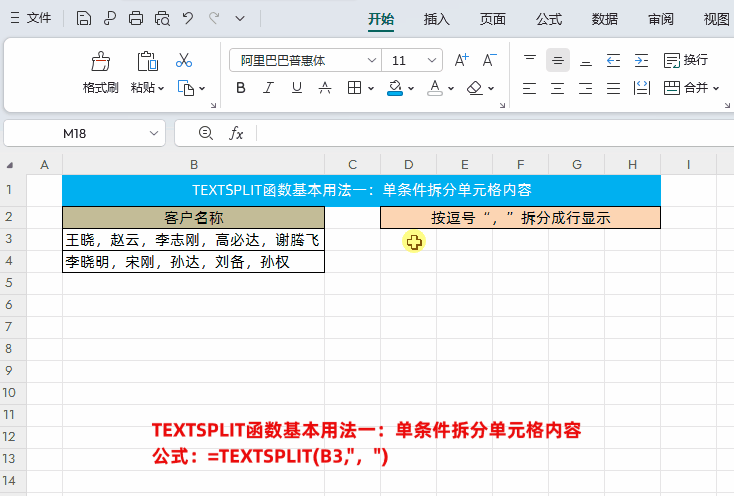Expand the font color dropdown arrow
The width and height of the screenshot is (734, 496).
pos(451,88)
